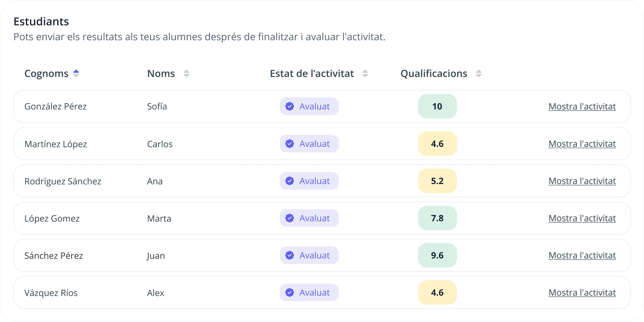Image resolution: width=644 pixels, height=322 pixels.
Task: Click the yellow 5.2 grade badge
Action: pyautogui.click(x=437, y=181)
